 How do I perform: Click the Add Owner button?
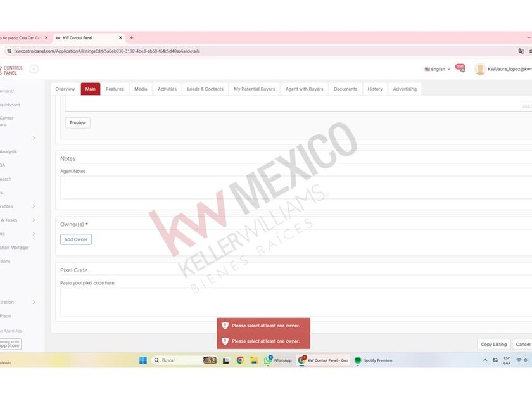tap(76, 239)
